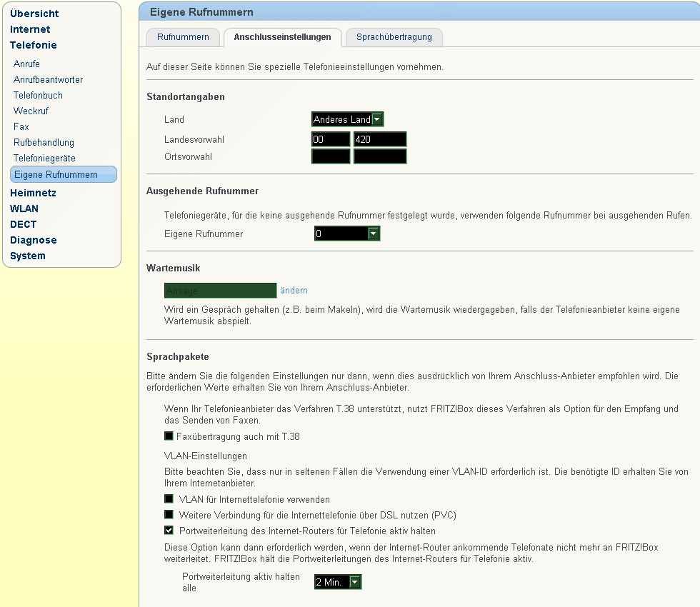Viewport: 700px width, 607px height.
Task: Open the Diagnose menu section
Action: click(34, 240)
